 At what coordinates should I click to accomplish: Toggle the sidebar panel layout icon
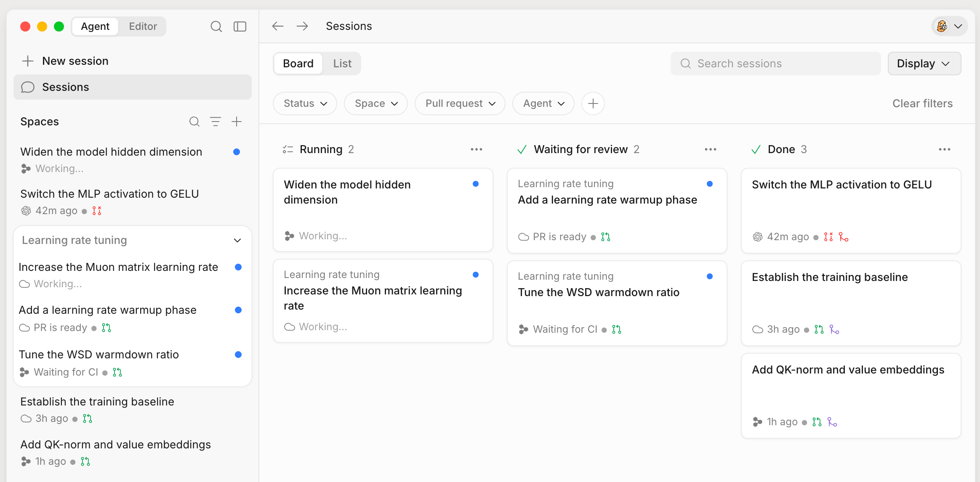pos(240,26)
